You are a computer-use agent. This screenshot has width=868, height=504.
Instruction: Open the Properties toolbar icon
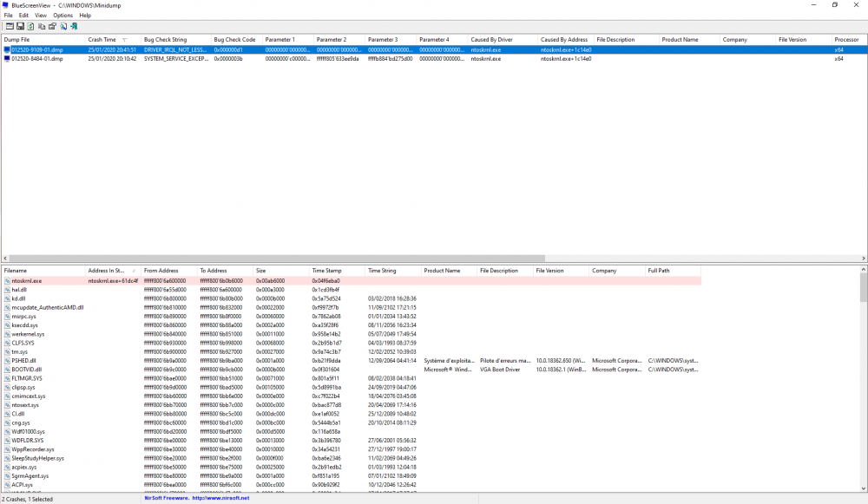tap(52, 26)
